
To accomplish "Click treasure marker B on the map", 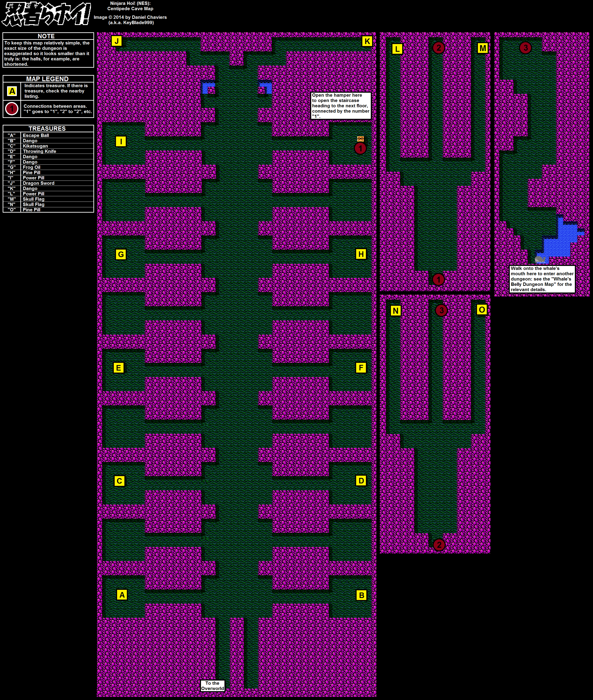I will 361,595.
